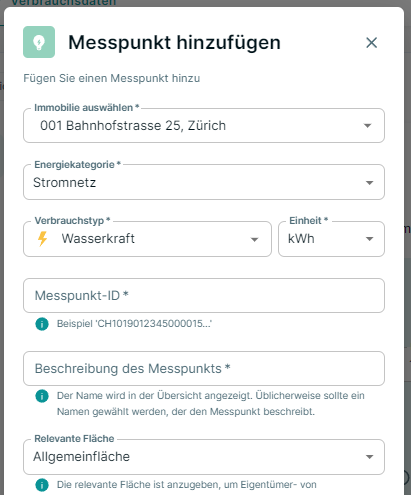Click info icon under Beschreibung field

(x=42, y=396)
